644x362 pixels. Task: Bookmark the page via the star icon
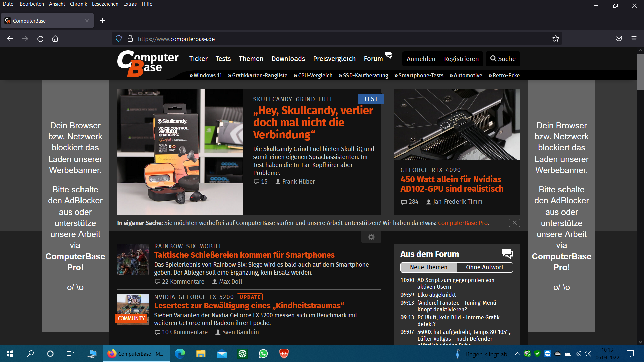[556, 38]
